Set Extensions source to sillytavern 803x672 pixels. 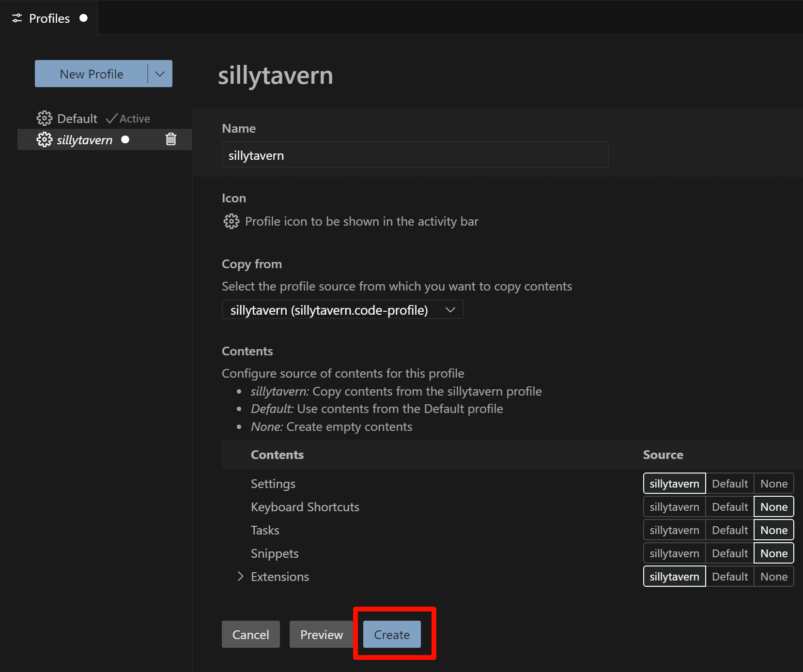point(674,576)
